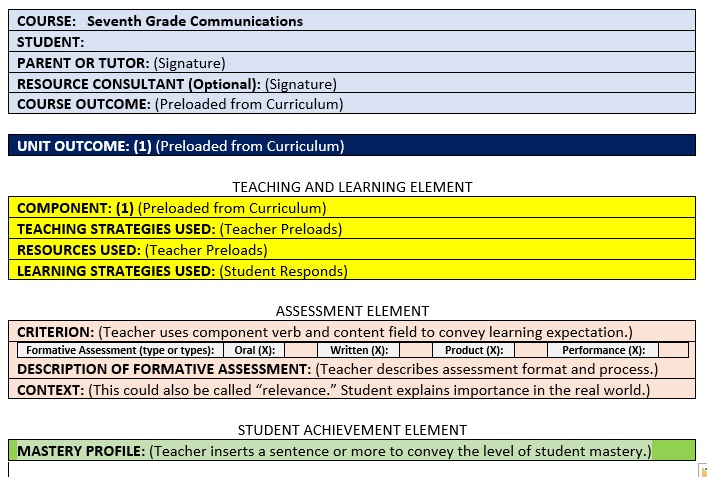
Task: Select the COURSE OUTCOME row
Action: (350, 104)
